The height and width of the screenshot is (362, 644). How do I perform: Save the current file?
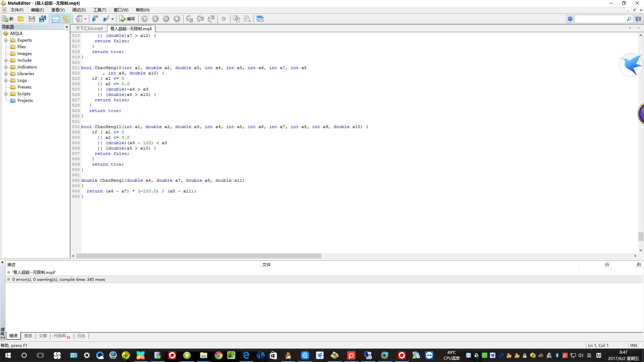click(32, 19)
